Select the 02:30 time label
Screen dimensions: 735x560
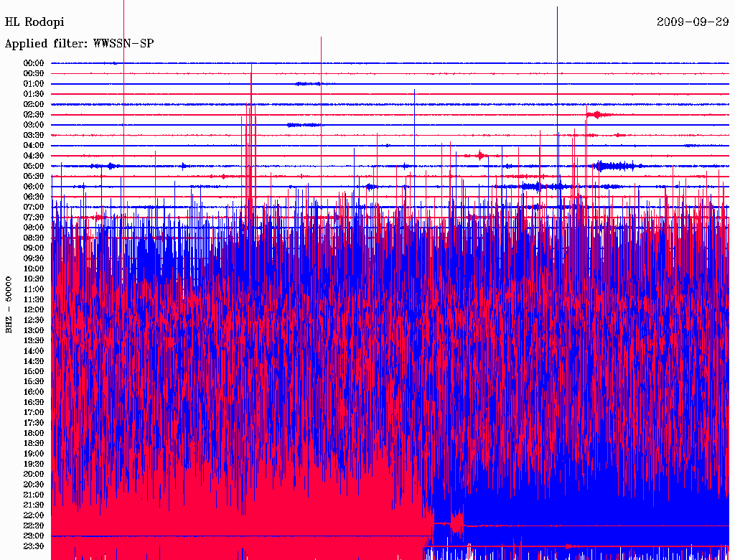click(34, 114)
